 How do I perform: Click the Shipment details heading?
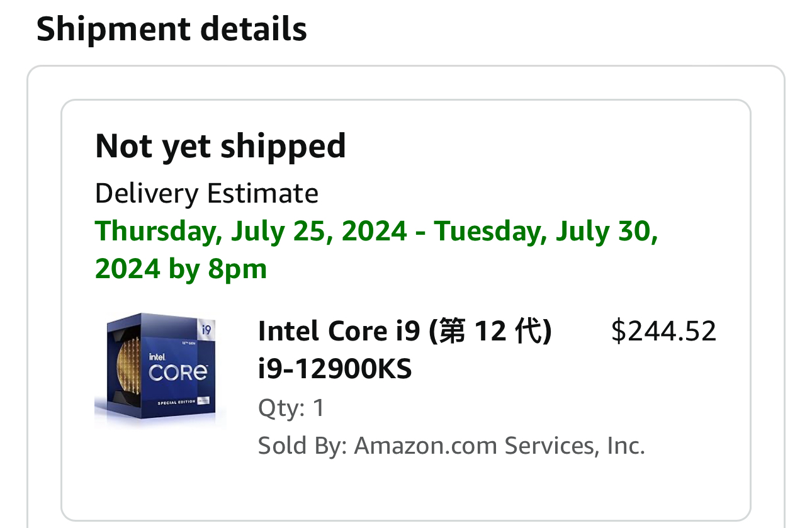[172, 30]
